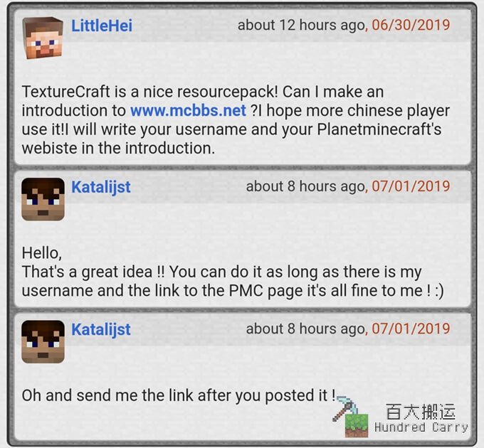
Task: Open Katalijst's username in the third comment
Action: (101, 330)
